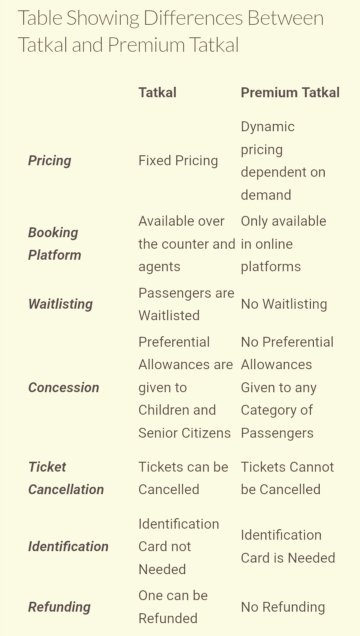Click the Only available in online platforms cell
This screenshot has width=360, height=636.
(283, 244)
